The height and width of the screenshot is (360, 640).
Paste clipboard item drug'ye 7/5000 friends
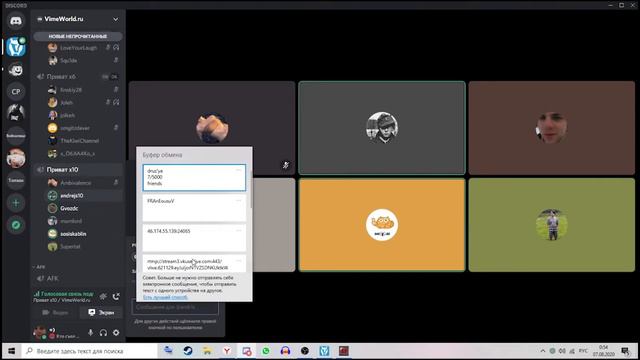pyautogui.click(x=194, y=178)
